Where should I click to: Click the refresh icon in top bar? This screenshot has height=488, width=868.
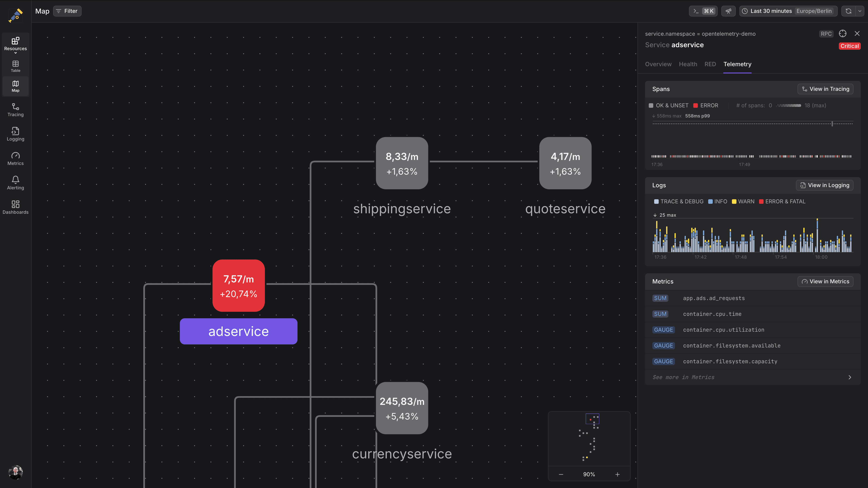coord(849,11)
